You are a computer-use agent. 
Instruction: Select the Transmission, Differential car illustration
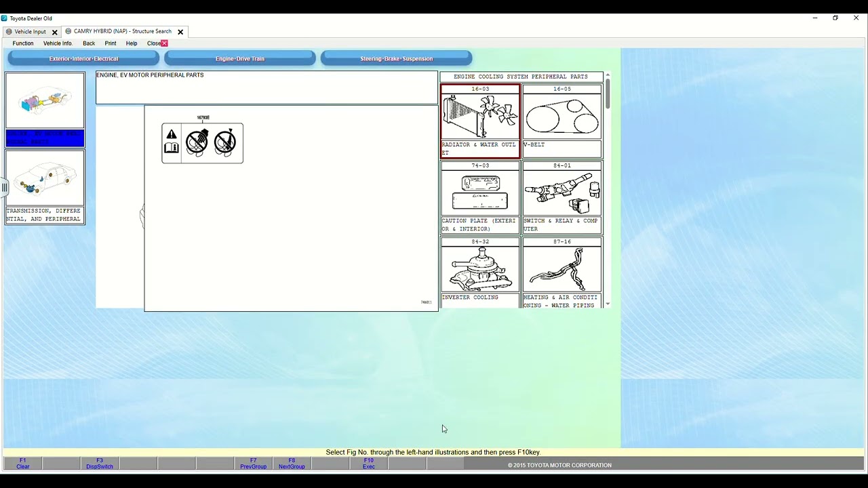click(x=45, y=178)
